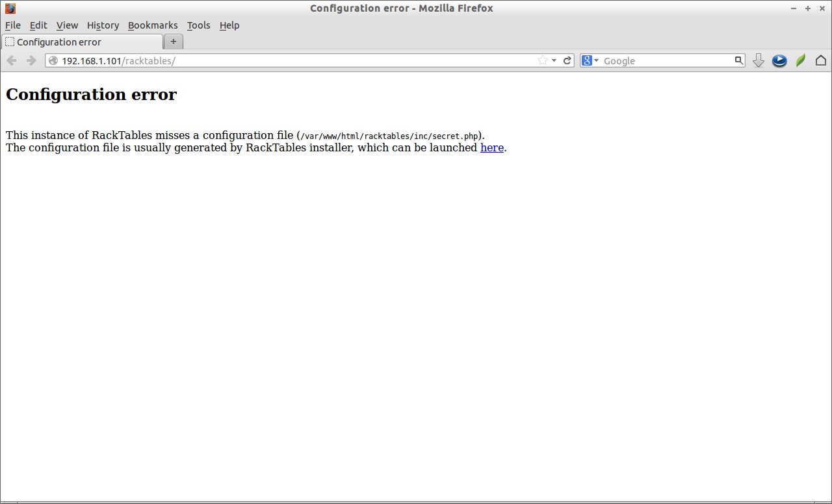The image size is (832, 504).
Task: Go forward one page
Action: point(31,60)
